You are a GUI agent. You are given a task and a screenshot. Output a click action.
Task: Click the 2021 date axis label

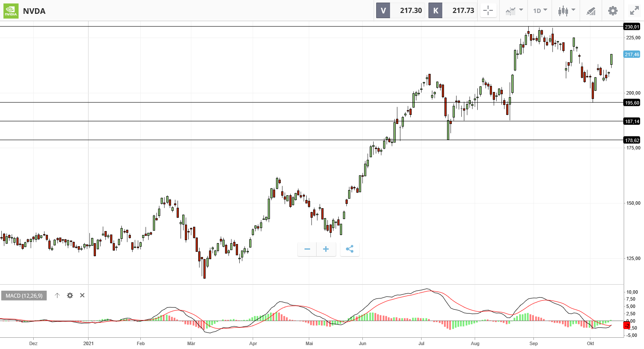[x=88, y=344]
